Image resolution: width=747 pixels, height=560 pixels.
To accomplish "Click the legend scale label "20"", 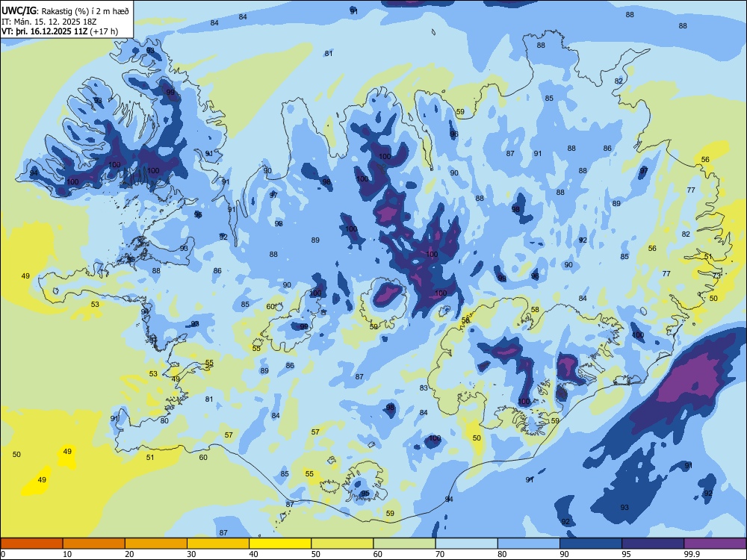I will 129,554.
